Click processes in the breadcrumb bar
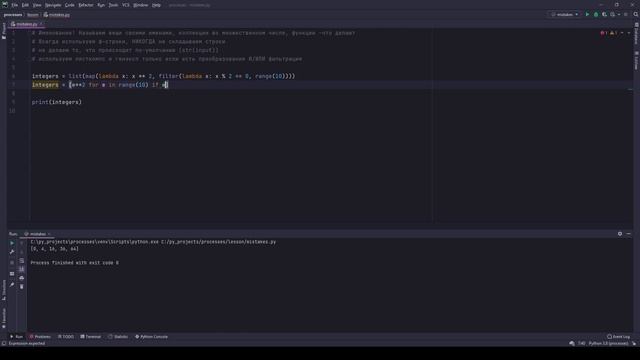Image resolution: width=640 pixels, height=360 pixels. [x=13, y=15]
